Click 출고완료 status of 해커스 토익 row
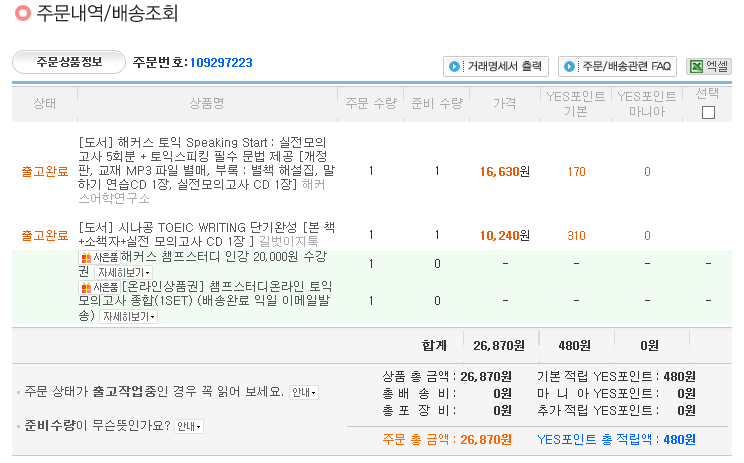This screenshot has height=463, width=744. (45, 172)
